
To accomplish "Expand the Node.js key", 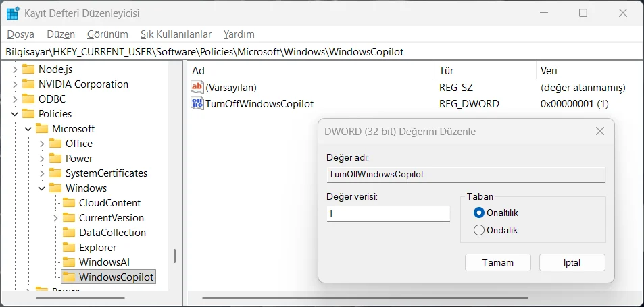I will 15,69.
